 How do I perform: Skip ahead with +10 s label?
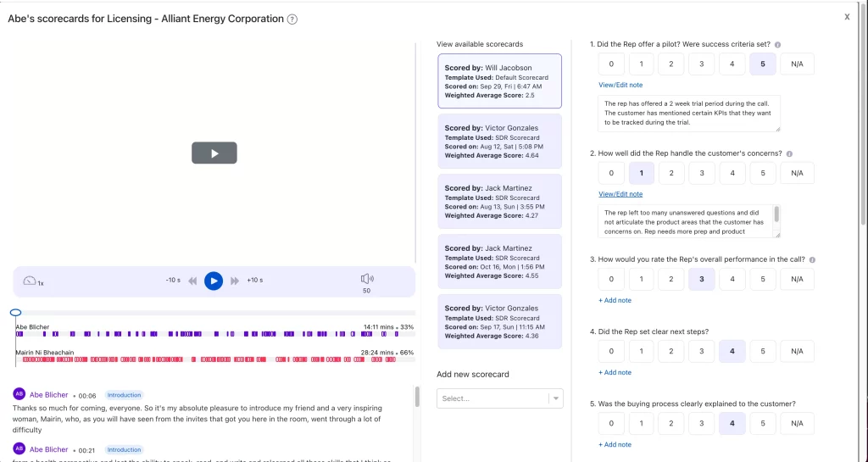pyautogui.click(x=254, y=281)
